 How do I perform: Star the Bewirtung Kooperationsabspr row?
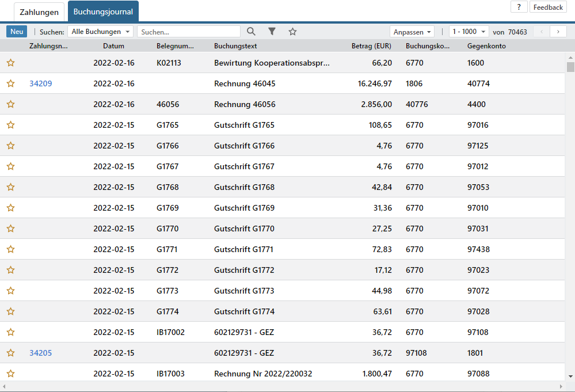point(10,63)
